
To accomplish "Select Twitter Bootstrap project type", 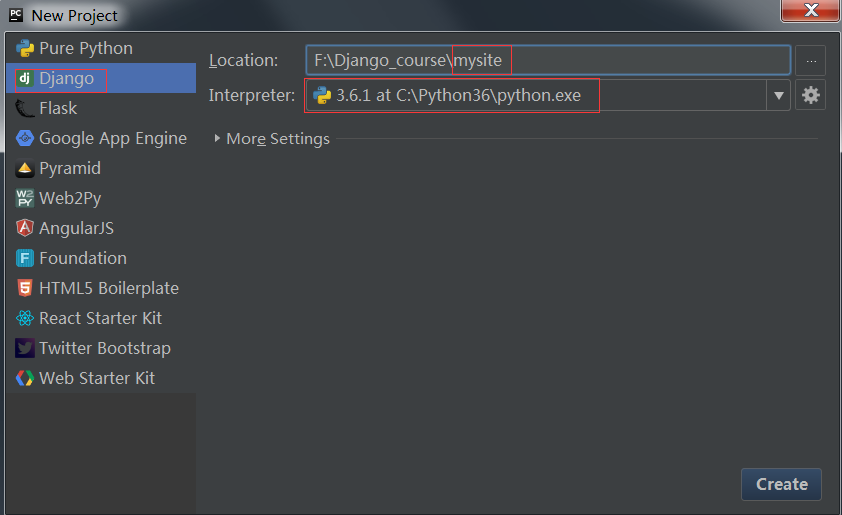I will pos(101,349).
